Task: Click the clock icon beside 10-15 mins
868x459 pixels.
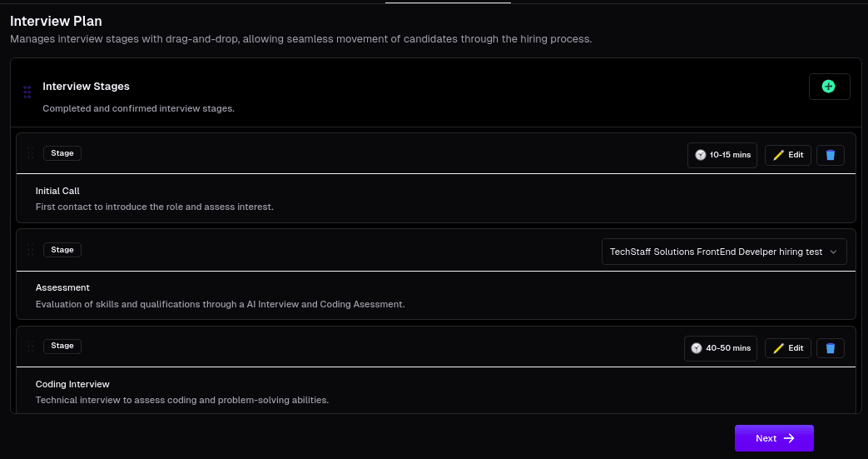Action: 700,155
